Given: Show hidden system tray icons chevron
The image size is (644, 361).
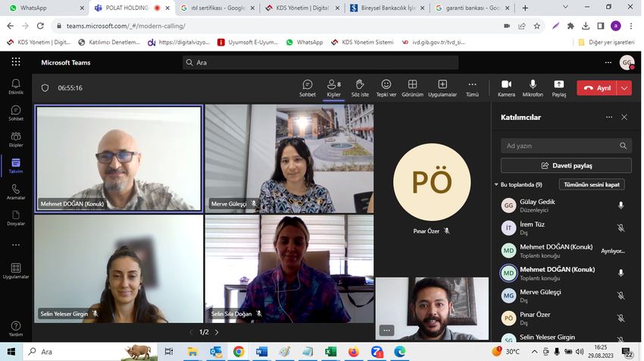Looking at the screenshot, I should coord(534,352).
